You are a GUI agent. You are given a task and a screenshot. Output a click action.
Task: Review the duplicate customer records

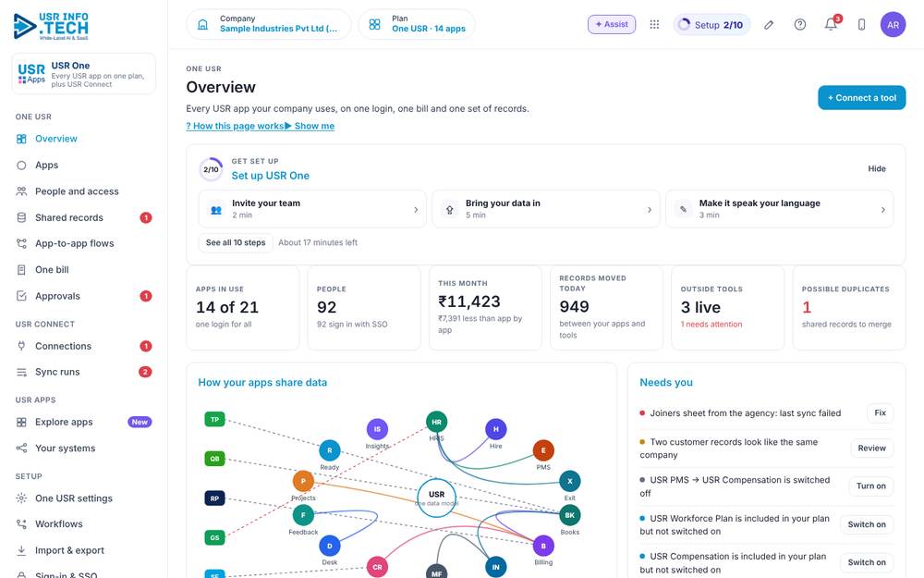[871, 449]
